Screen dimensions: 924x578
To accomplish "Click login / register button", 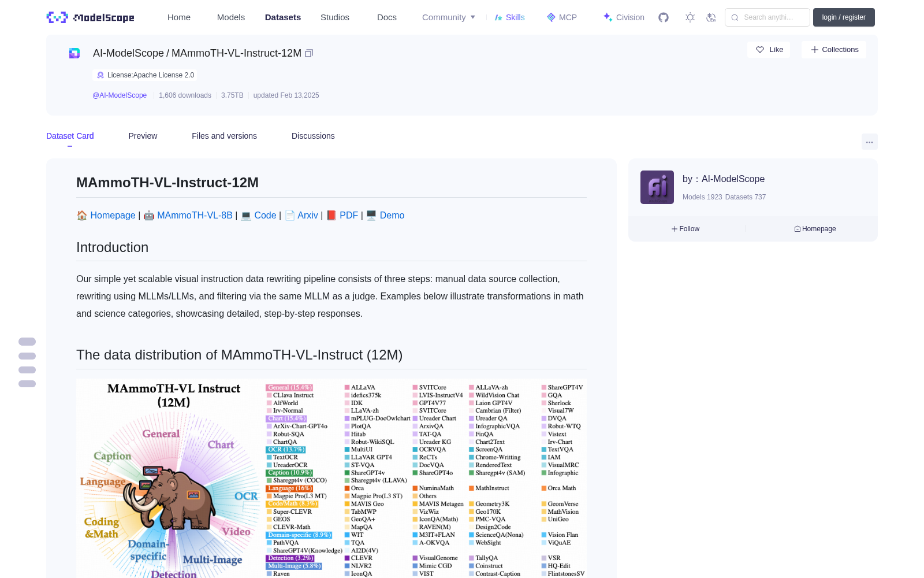I will [x=844, y=17].
